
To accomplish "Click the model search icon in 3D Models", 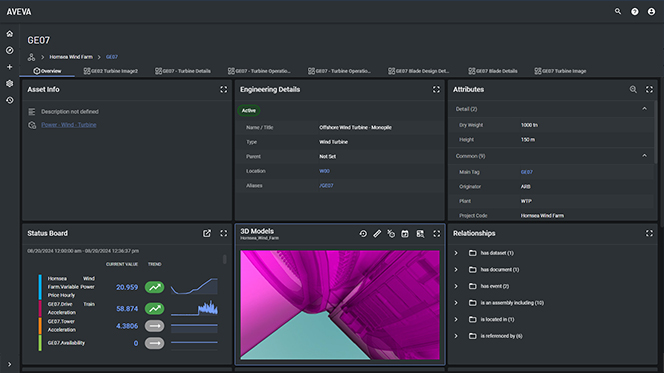I will 420,234.
